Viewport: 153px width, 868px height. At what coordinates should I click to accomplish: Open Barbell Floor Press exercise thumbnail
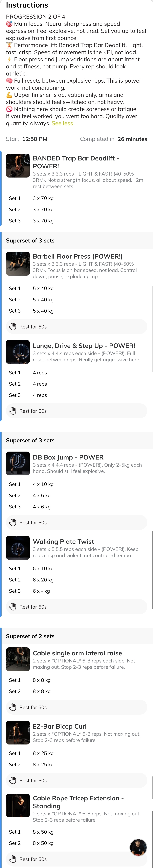click(18, 264)
